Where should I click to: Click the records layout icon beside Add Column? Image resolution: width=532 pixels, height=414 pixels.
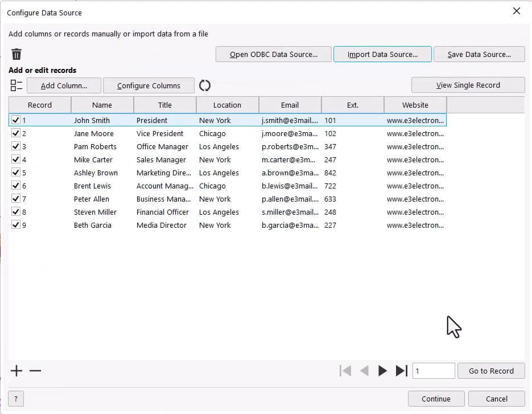(x=16, y=85)
